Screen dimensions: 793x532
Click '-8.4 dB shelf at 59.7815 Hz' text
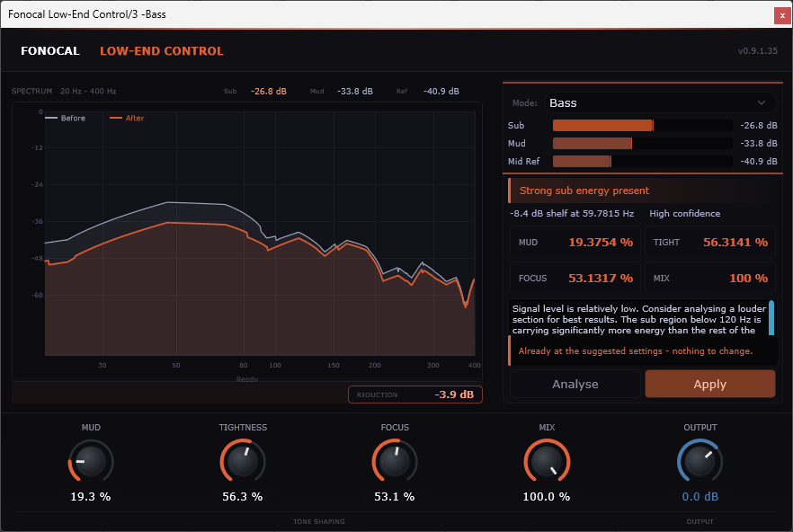pyautogui.click(x=572, y=213)
